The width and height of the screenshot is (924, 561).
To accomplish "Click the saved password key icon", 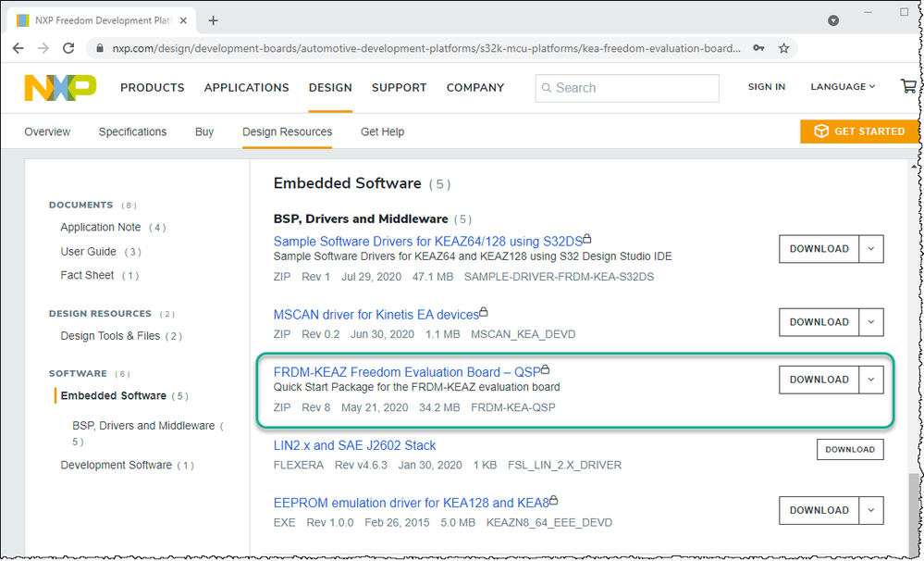I will [759, 48].
